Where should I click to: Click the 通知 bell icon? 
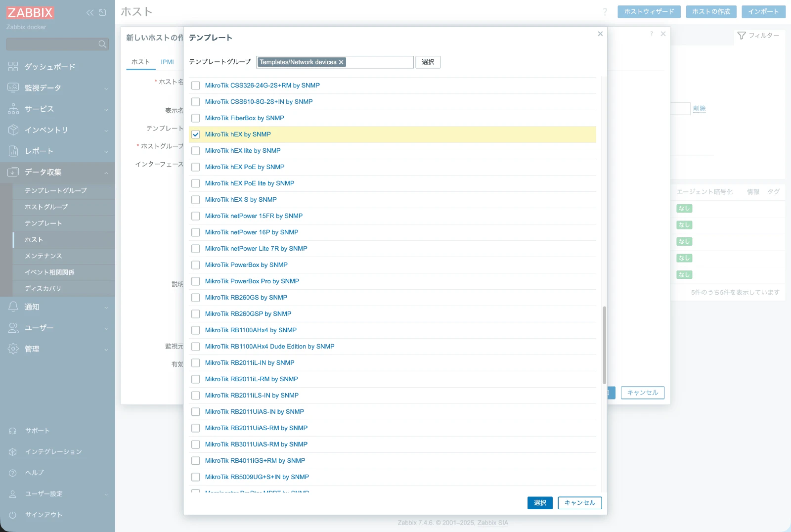13,307
